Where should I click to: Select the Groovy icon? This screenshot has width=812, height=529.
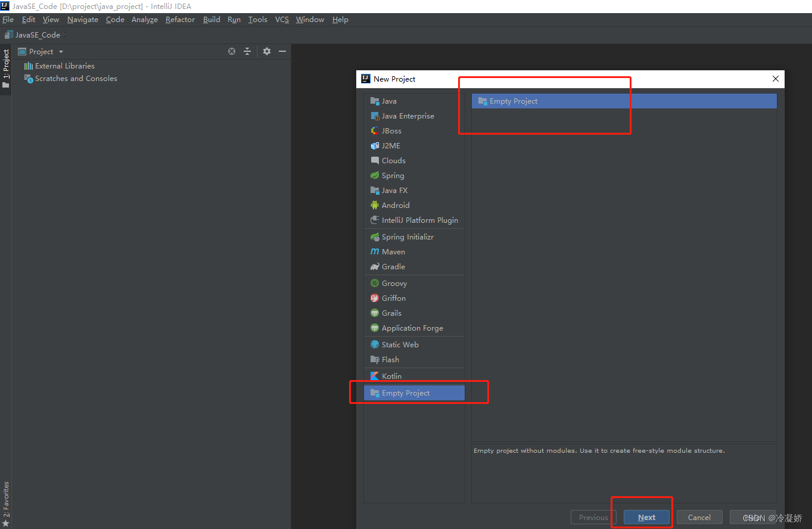(375, 284)
